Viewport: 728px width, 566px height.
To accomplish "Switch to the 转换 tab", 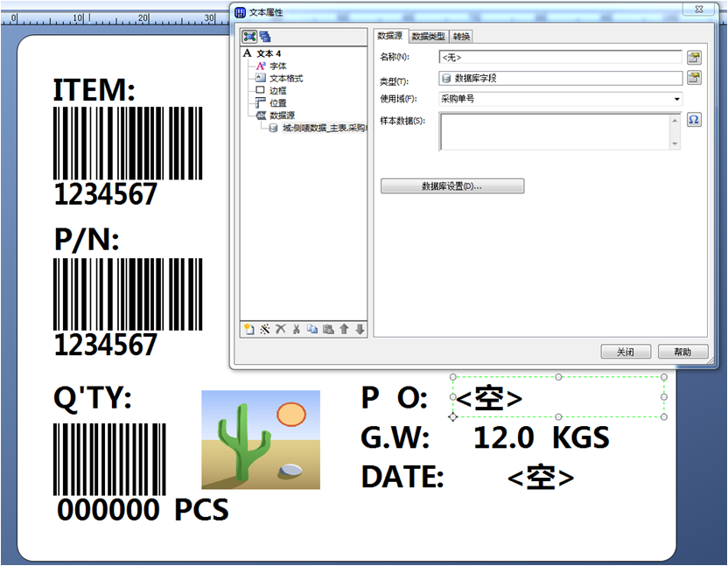I will point(461,36).
